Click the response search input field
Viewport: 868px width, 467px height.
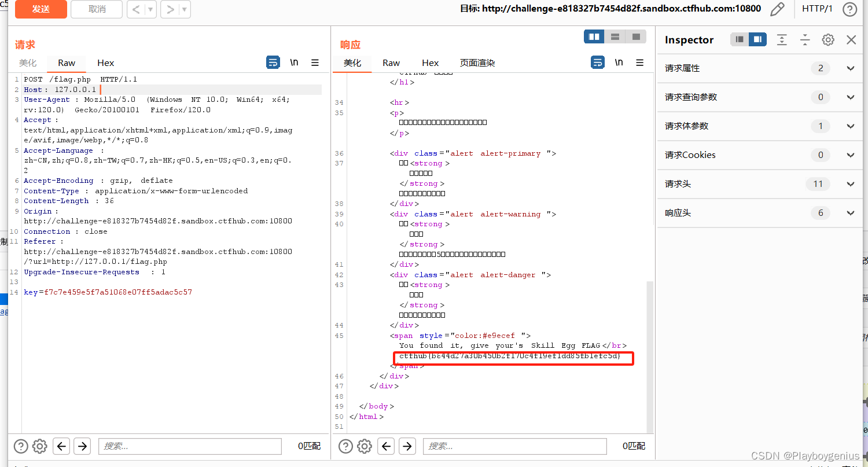coord(514,446)
